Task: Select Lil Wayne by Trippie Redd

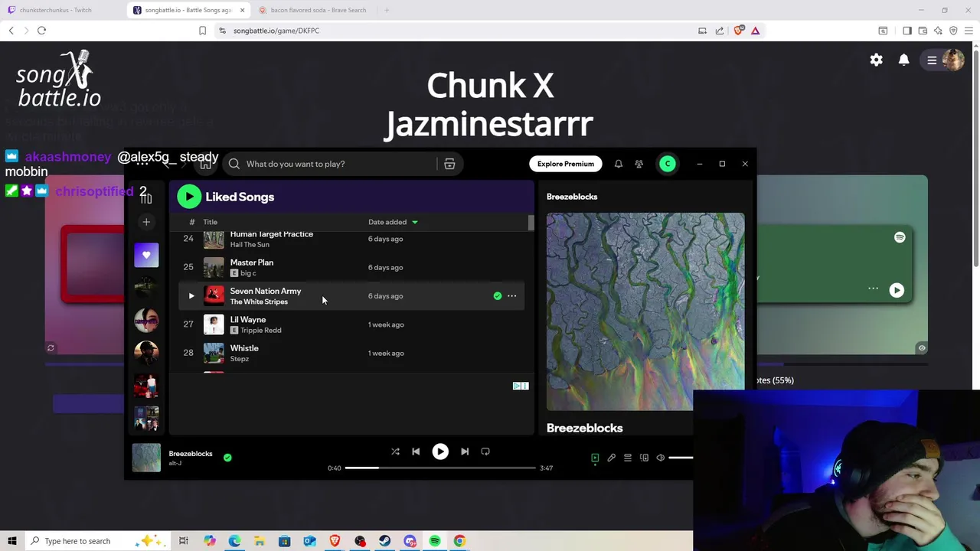Action: pos(352,324)
